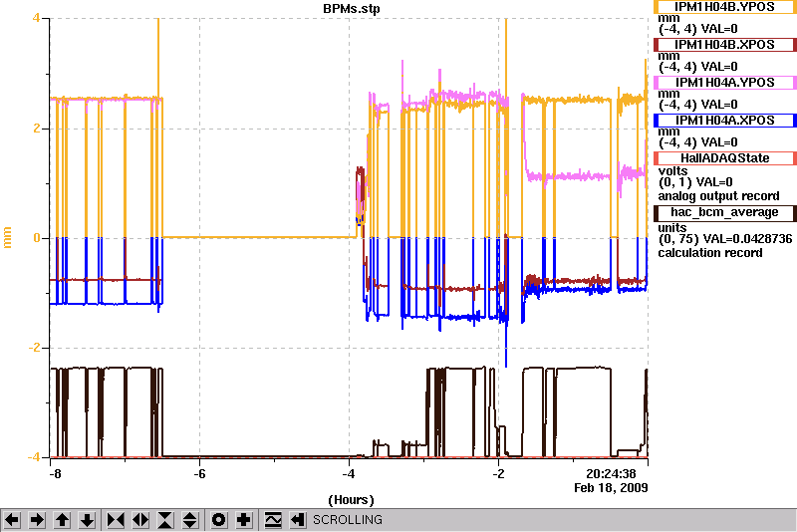Click the 'volts' unit label
The image size is (797, 532).
tap(672, 171)
